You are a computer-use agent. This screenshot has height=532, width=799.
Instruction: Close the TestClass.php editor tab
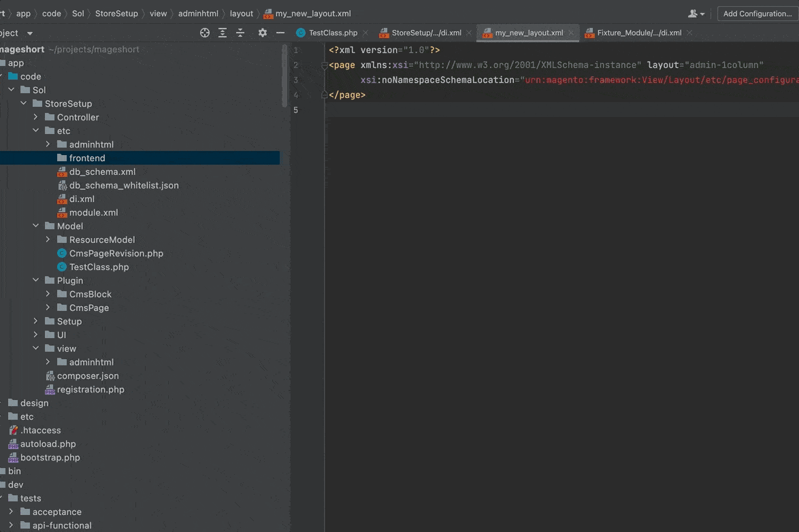365,33
